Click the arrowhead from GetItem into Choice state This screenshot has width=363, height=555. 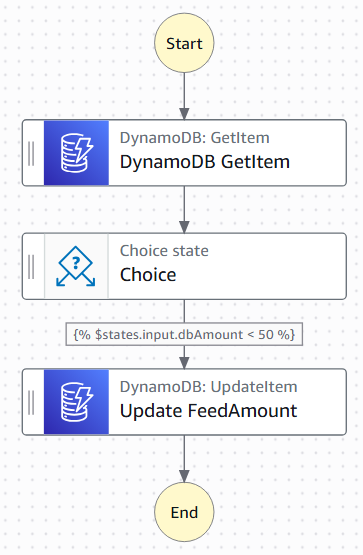(184, 227)
